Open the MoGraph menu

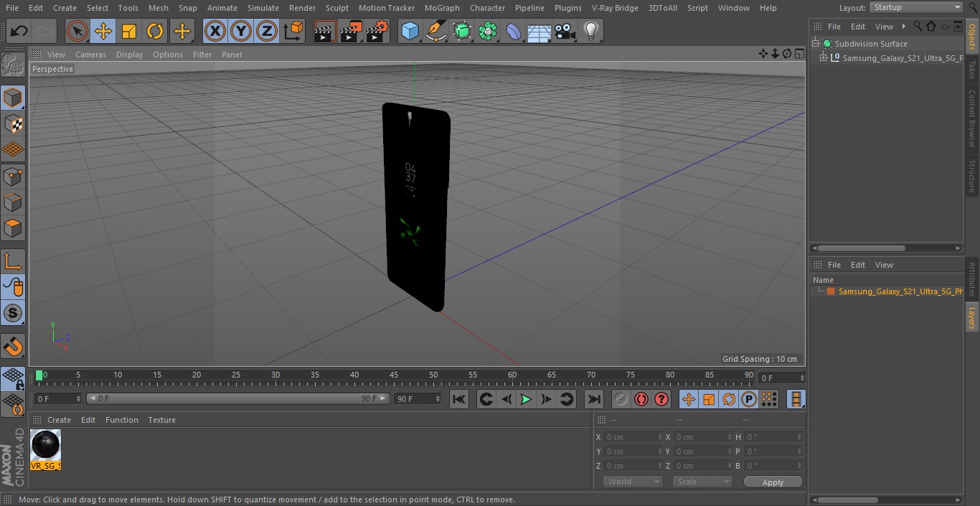[442, 8]
